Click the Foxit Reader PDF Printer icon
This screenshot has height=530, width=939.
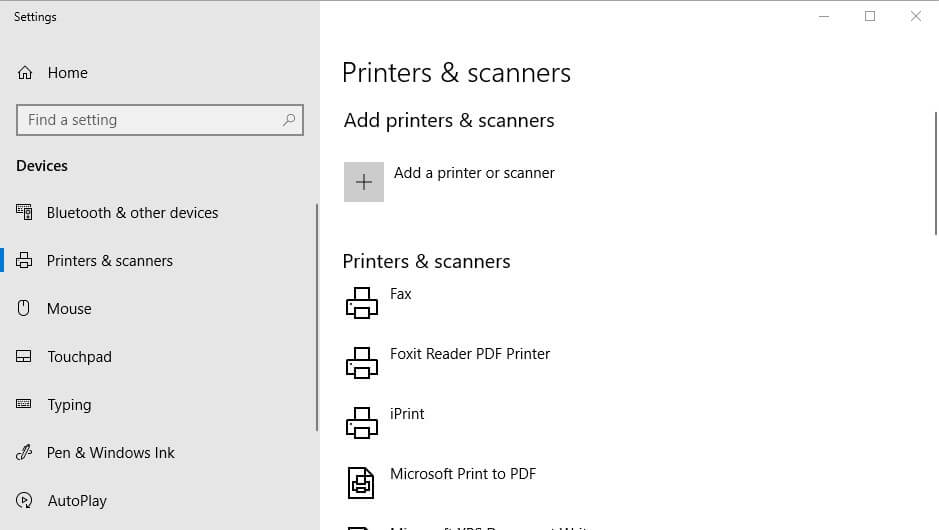pos(362,363)
